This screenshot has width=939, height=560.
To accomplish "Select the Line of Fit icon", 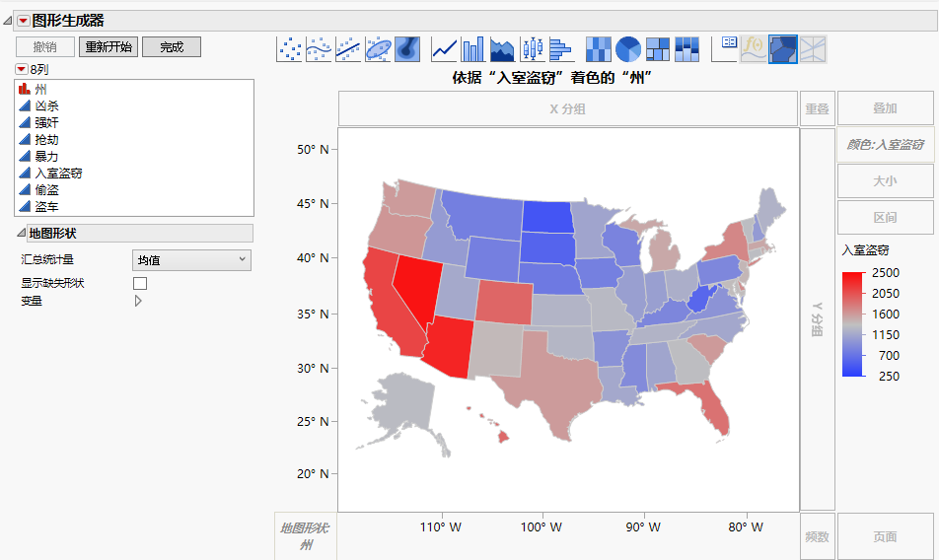I will click(348, 49).
